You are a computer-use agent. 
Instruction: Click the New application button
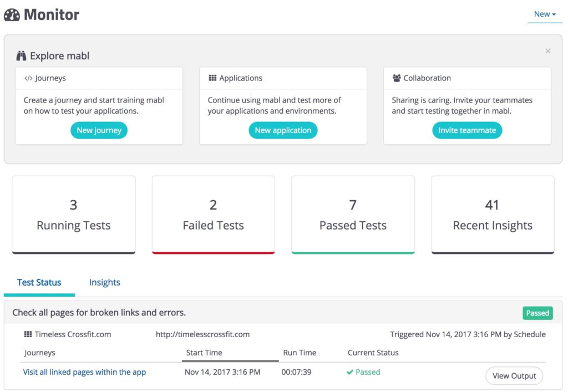[283, 130]
